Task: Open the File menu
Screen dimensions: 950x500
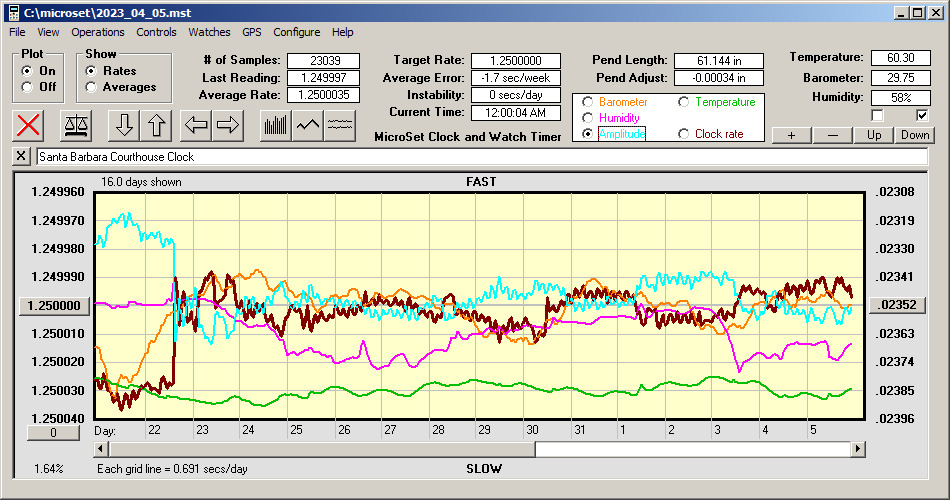Action: [x=17, y=32]
